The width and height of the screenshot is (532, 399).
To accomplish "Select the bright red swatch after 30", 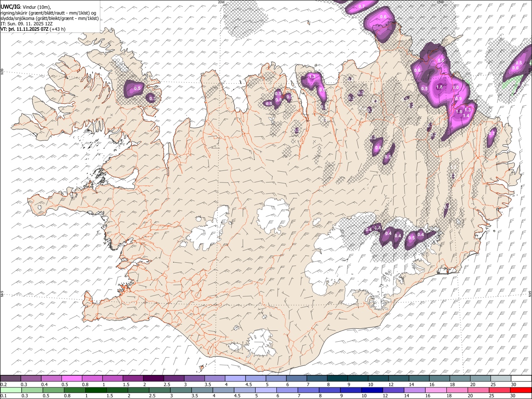I will (x=520, y=390).
